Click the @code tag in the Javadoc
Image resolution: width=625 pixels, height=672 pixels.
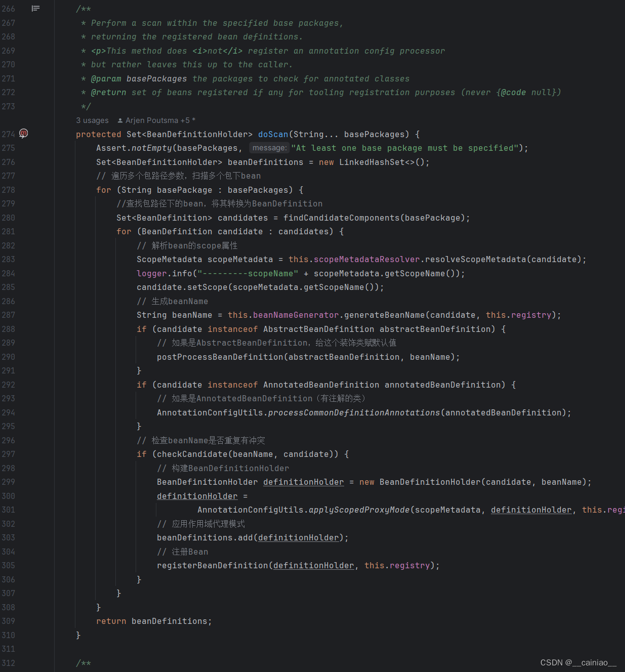tap(514, 92)
